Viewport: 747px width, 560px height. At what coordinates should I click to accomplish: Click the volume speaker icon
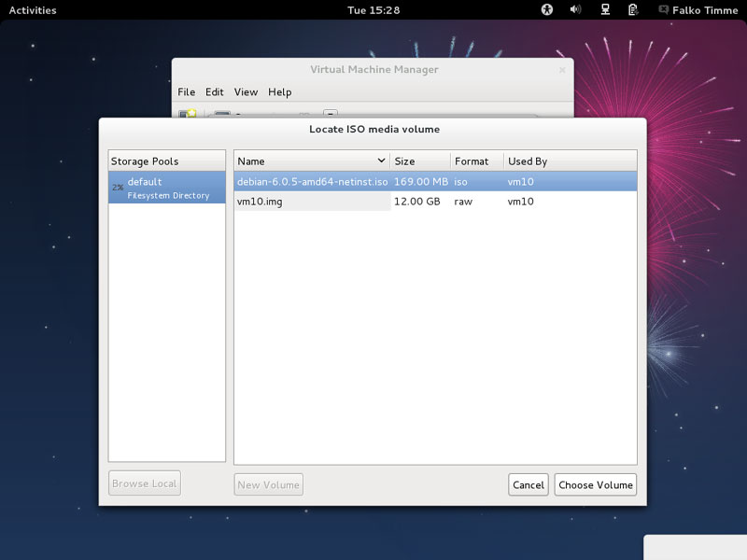(576, 10)
